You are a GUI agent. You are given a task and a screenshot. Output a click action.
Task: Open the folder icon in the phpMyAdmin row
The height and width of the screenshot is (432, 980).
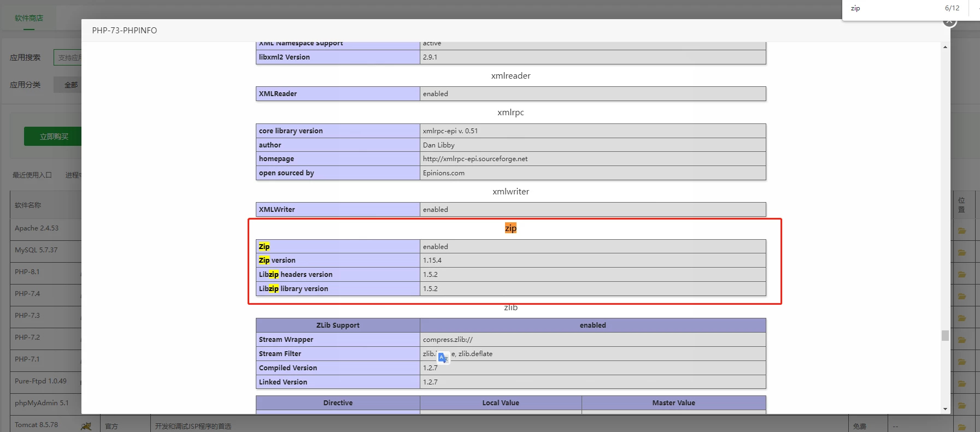pyautogui.click(x=962, y=406)
